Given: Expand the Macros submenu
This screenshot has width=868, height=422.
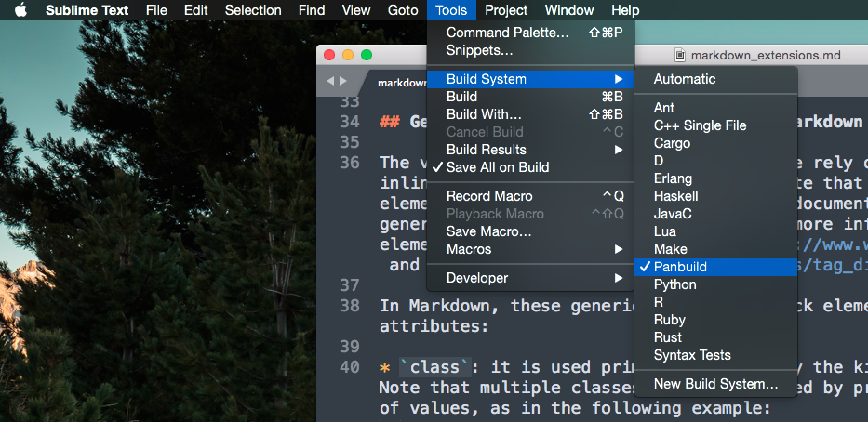Looking at the screenshot, I should point(530,249).
